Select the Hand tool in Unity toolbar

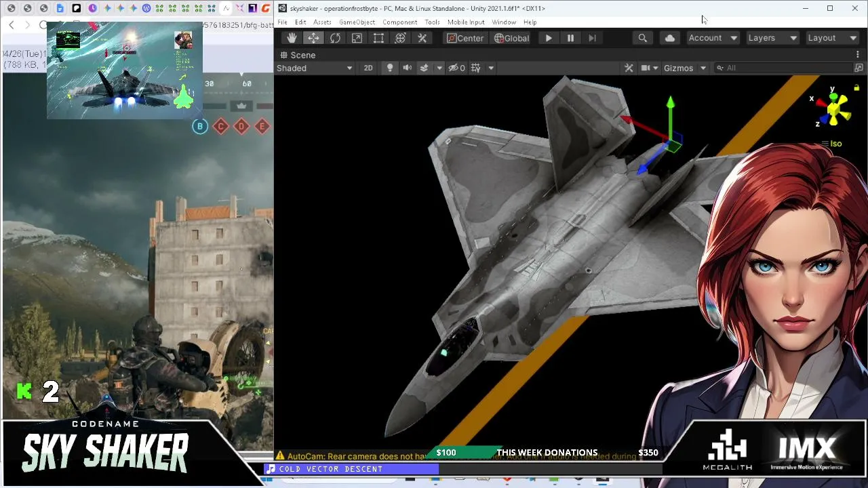point(292,38)
